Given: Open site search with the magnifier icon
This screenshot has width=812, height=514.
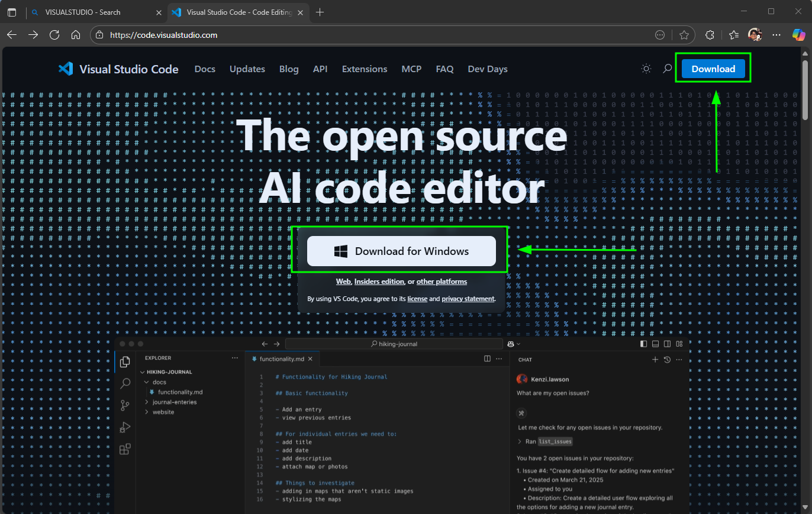Looking at the screenshot, I should (667, 69).
